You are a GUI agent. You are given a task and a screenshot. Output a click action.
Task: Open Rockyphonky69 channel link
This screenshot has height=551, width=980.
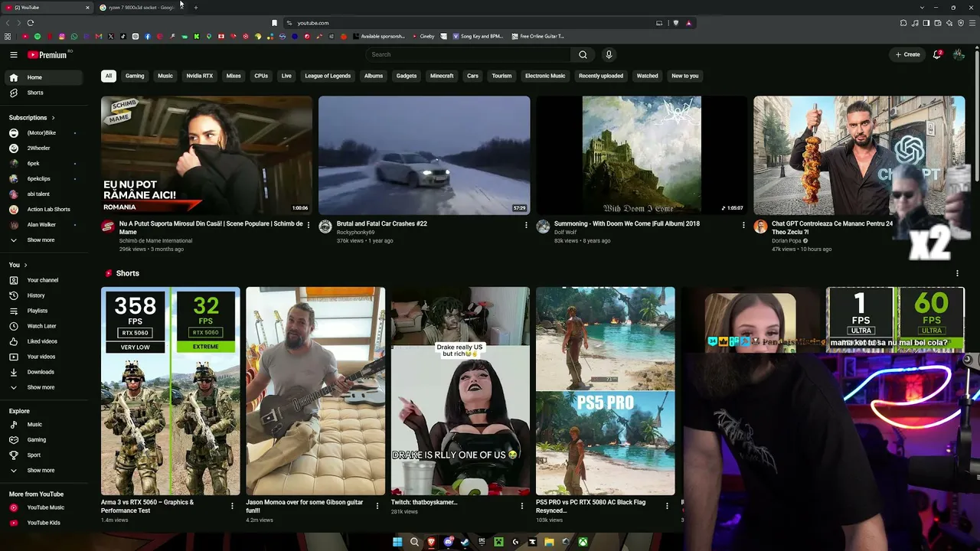click(356, 233)
